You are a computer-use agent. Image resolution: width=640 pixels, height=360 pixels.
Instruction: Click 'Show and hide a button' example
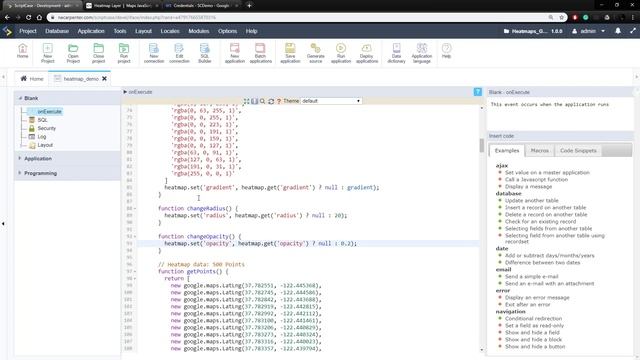tap(535, 347)
